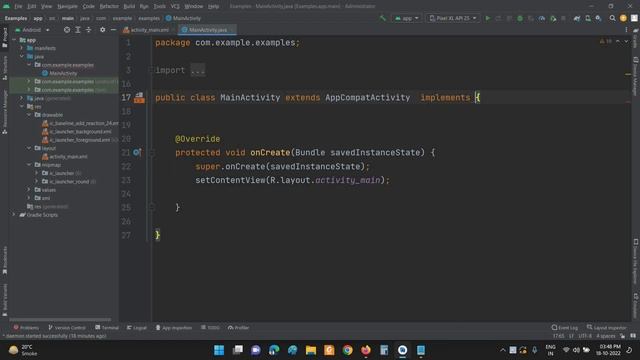Open File Explorer from the taskbar
640x360 pixels.
click(x=311, y=350)
